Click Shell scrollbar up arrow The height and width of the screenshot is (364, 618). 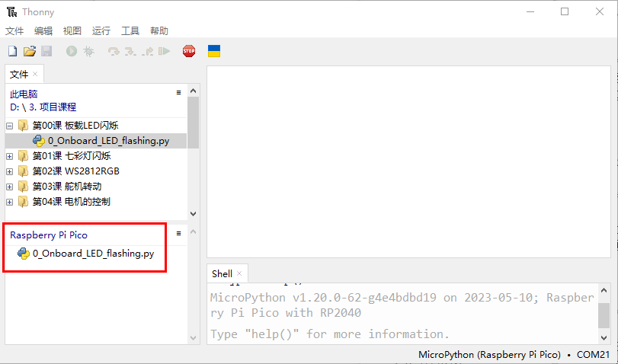604,290
